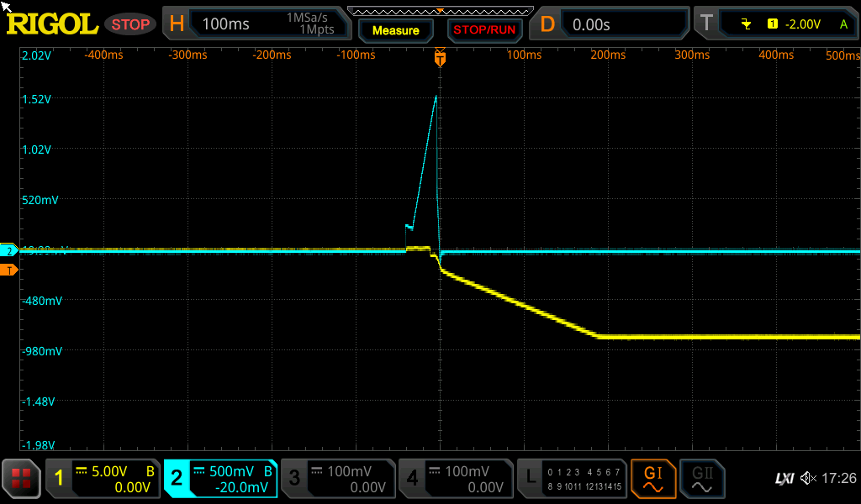Open the function navigation grid icon
Screen dimensions: 861x504
[22, 479]
